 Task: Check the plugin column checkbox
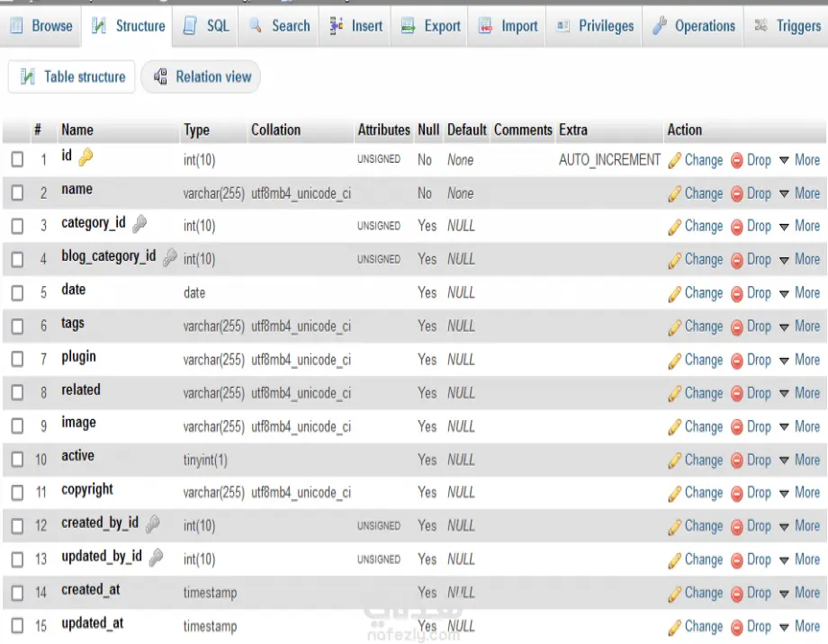coord(17,360)
